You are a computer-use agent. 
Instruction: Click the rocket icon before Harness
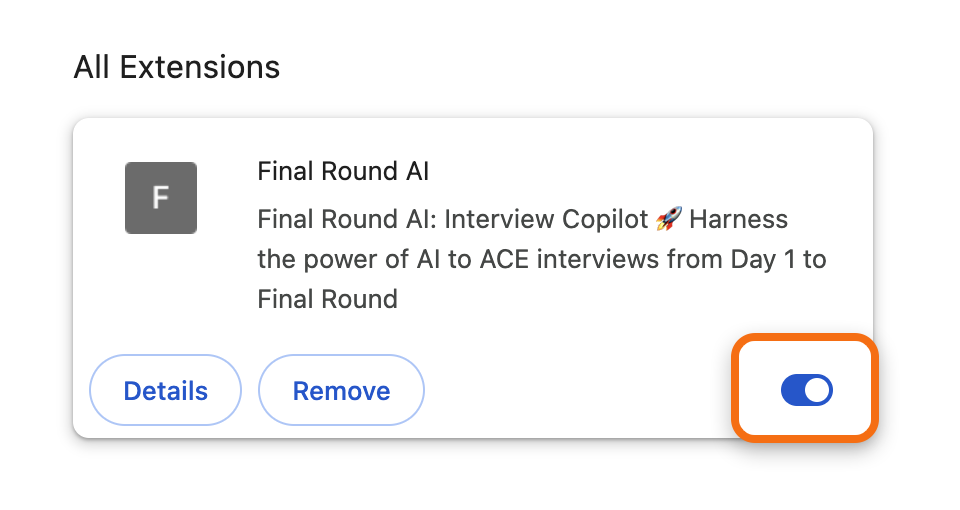tap(669, 219)
